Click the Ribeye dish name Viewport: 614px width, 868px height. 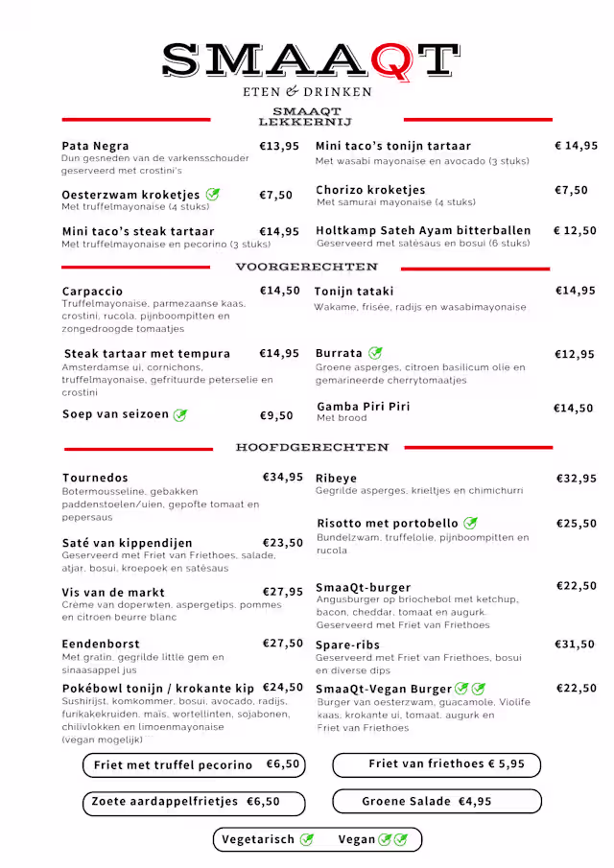(336, 478)
